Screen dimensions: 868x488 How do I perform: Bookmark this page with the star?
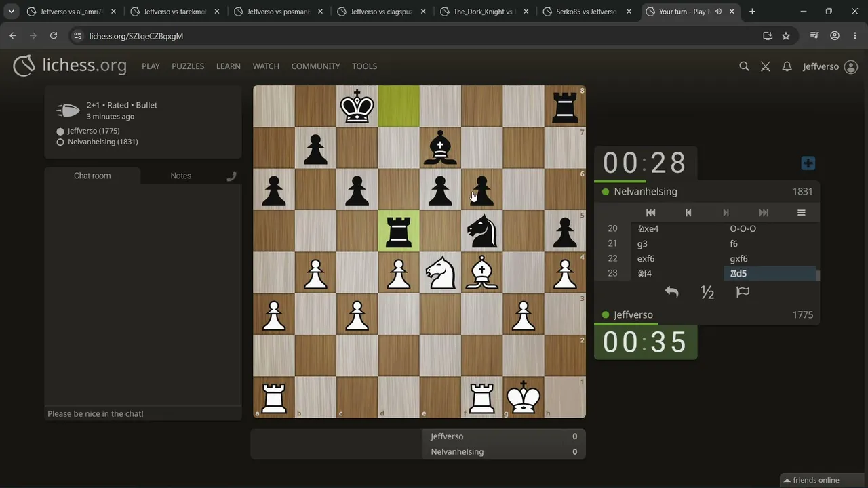(786, 36)
